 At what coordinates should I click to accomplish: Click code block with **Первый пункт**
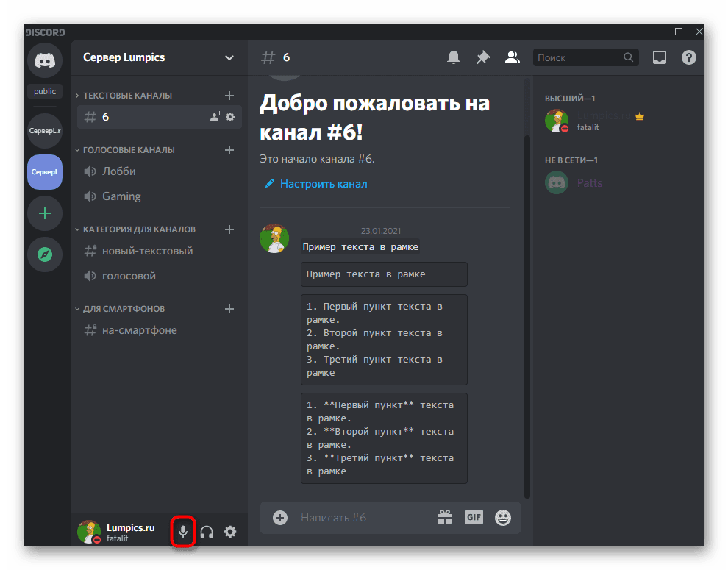pyautogui.click(x=384, y=438)
